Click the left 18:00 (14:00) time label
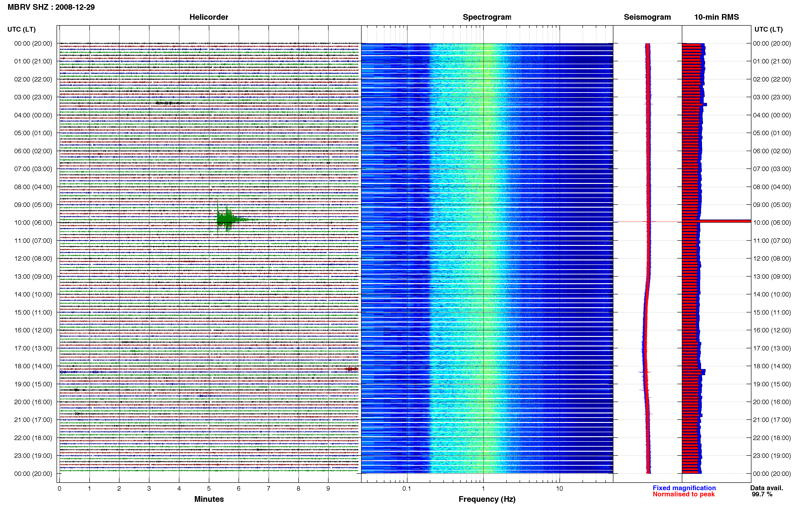This screenshot has width=812, height=508. tap(33, 366)
